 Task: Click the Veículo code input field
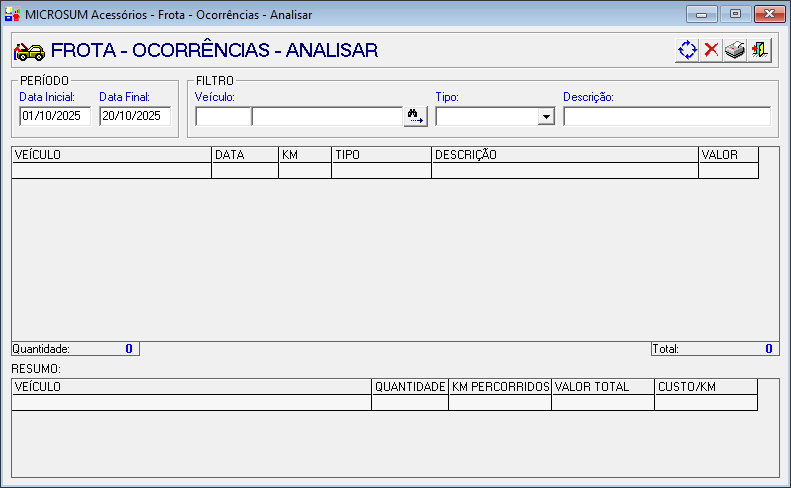[223, 117]
